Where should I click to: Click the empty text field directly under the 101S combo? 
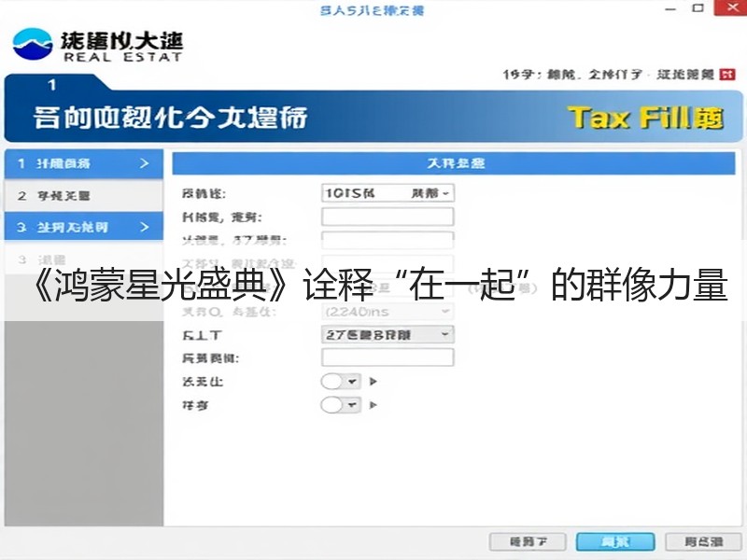[x=388, y=217]
